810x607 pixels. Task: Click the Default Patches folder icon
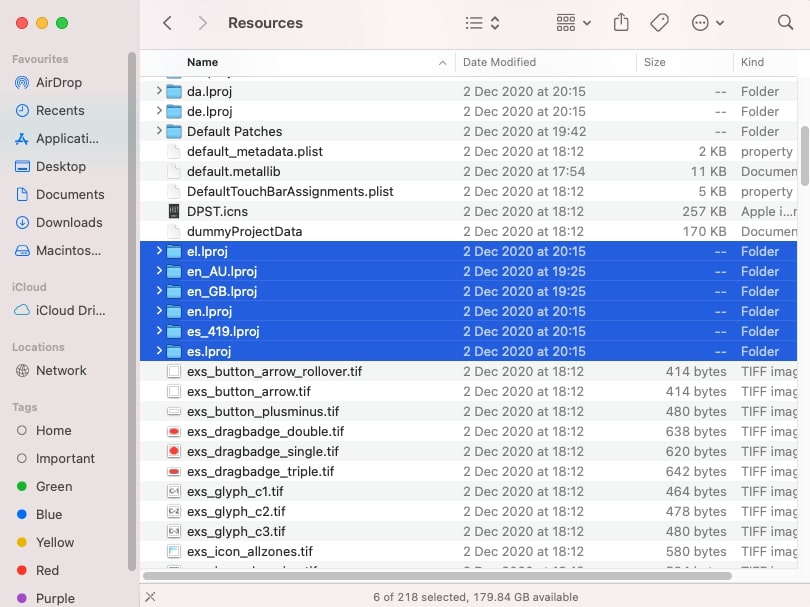click(x=174, y=132)
